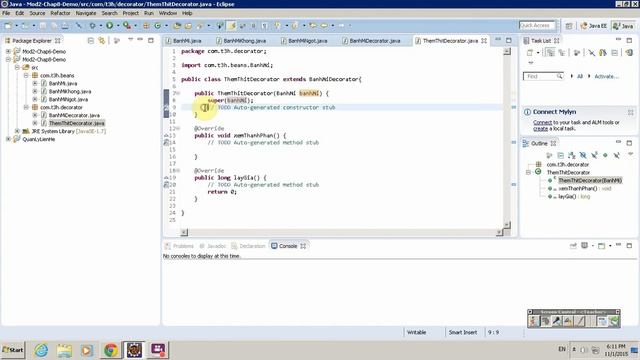Click the Connect link in Connect Mylyn
The image size is (640, 360).
542,122
